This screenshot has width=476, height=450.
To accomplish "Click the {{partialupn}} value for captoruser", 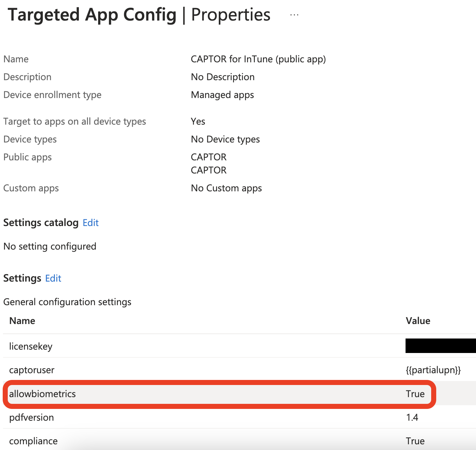I will (x=433, y=369).
